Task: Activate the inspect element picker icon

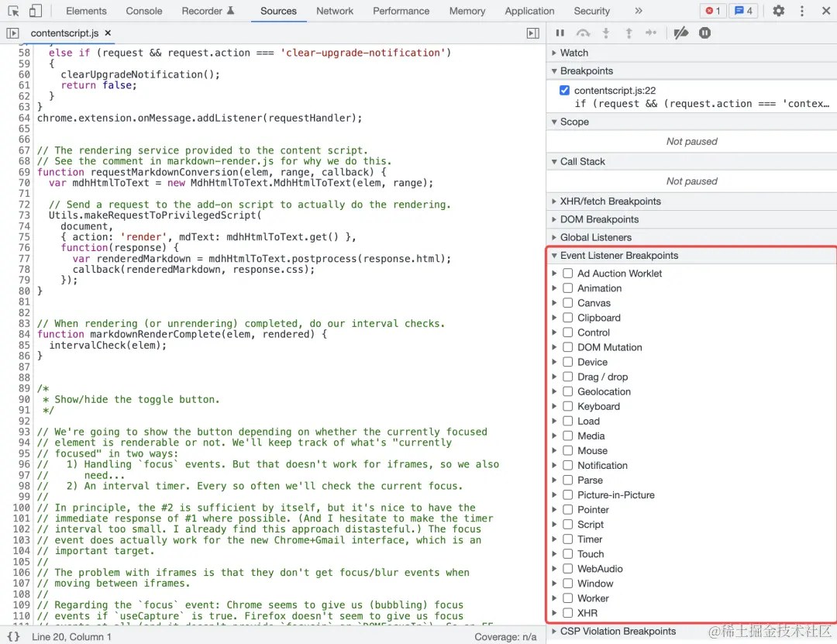Action: [x=13, y=11]
